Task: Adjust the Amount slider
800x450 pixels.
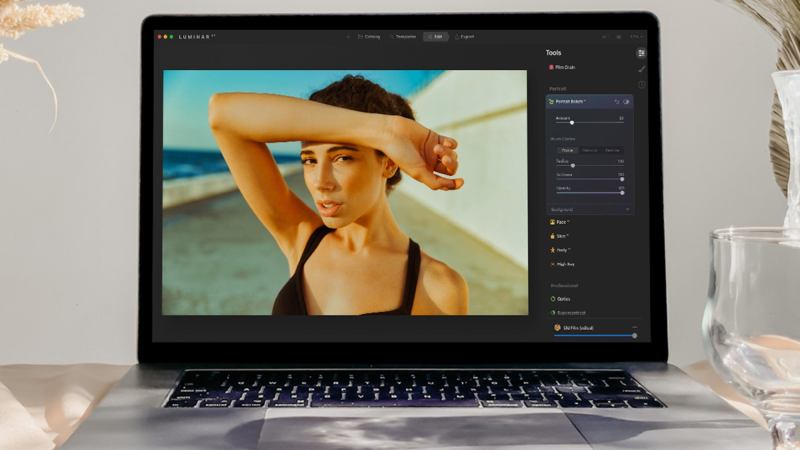Action: tap(572, 122)
